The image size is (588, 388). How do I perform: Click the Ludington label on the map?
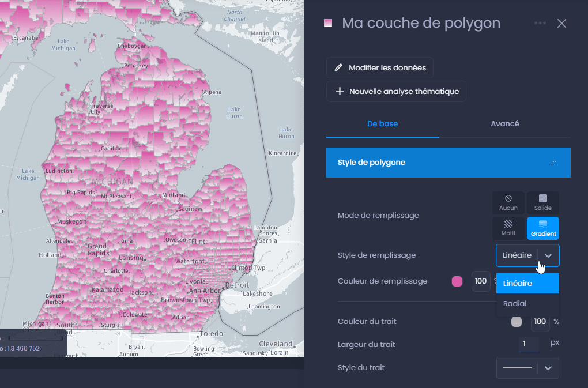(59, 171)
